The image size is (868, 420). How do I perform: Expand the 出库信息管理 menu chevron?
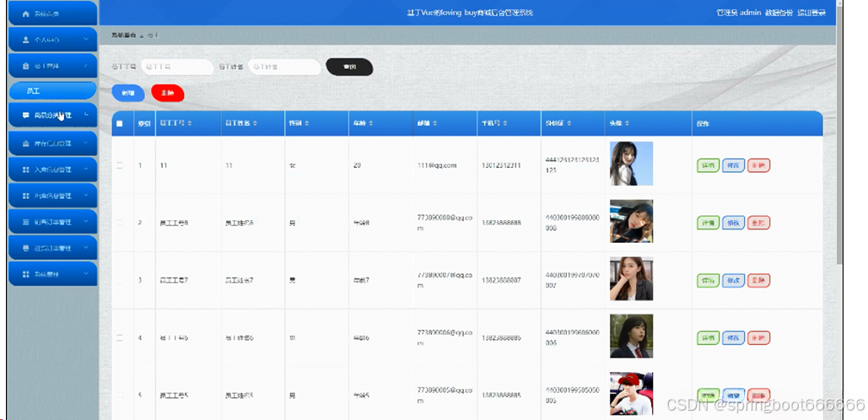coord(86,196)
